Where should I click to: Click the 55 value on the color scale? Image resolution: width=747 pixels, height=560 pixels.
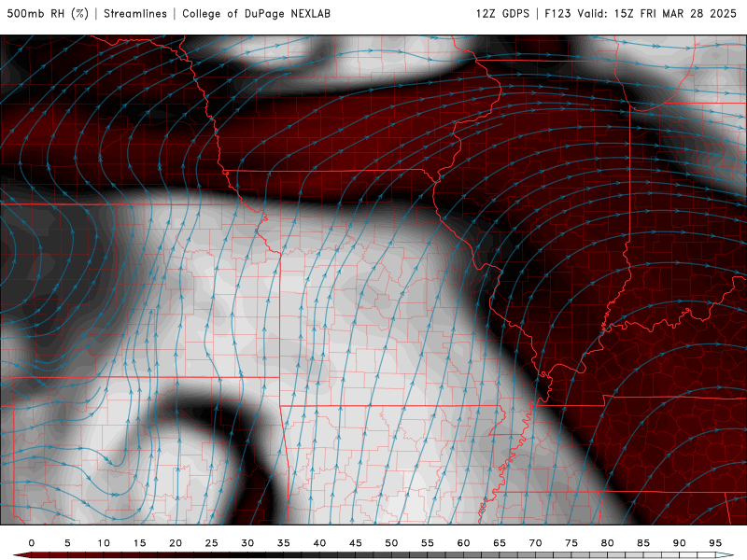(428, 543)
